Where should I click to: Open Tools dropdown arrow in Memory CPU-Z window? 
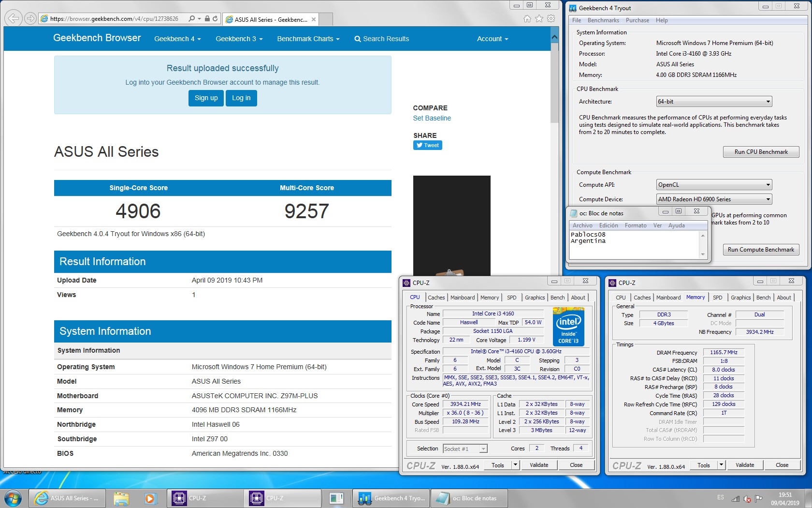[x=721, y=465]
